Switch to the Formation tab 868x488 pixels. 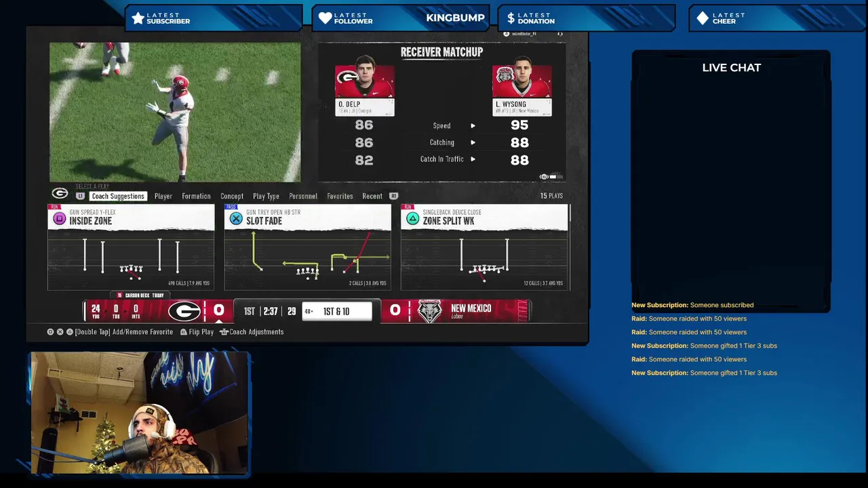[196, 196]
